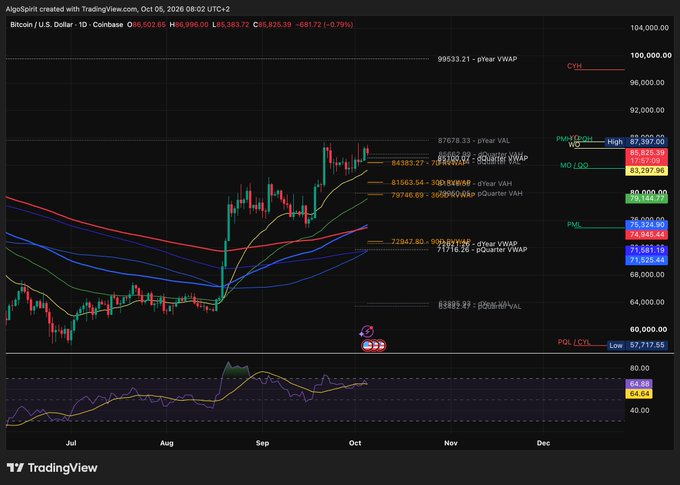
Task: Click the US flag economic event icon
Action: coord(368,345)
